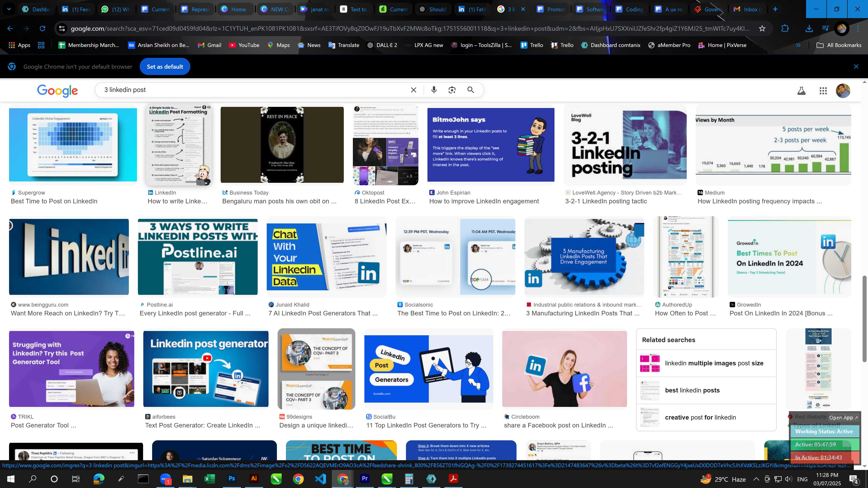Click the Google logo
The height and width of the screenshot is (488, 868).
tap(57, 90)
